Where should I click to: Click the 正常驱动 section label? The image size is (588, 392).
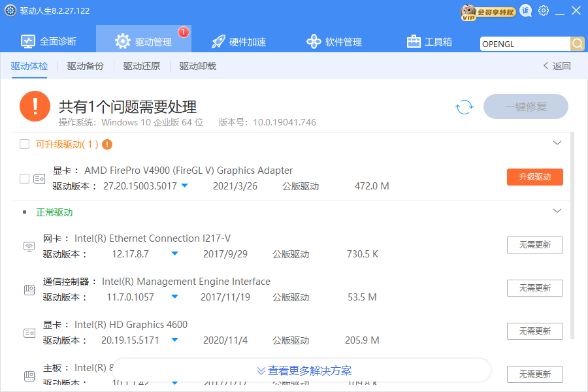54,213
